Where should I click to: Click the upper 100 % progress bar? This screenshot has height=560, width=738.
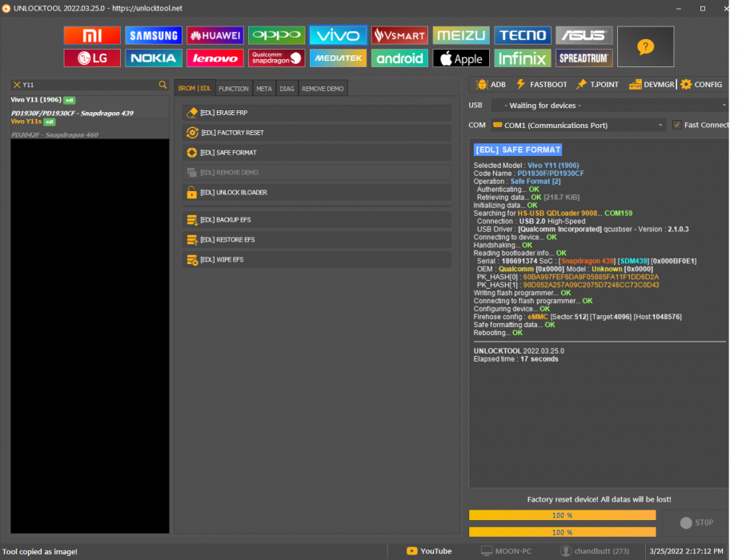(563, 515)
